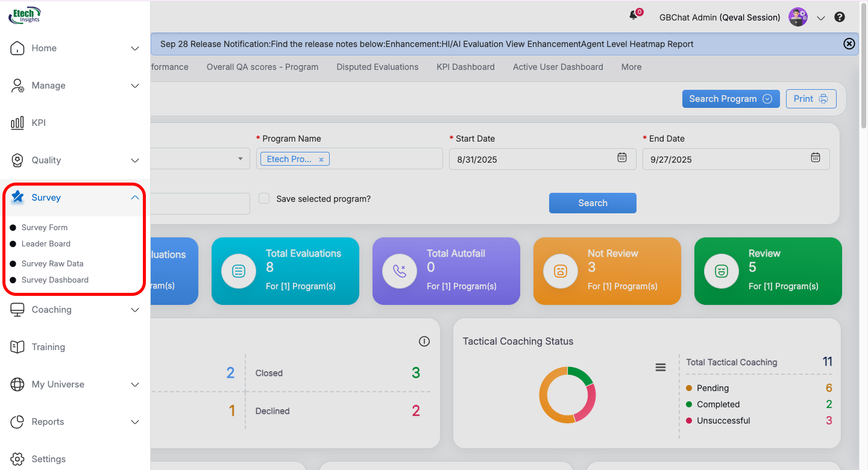Switch to the KPI Dashboard tab
The height and width of the screenshot is (470, 868).
pyautogui.click(x=465, y=67)
